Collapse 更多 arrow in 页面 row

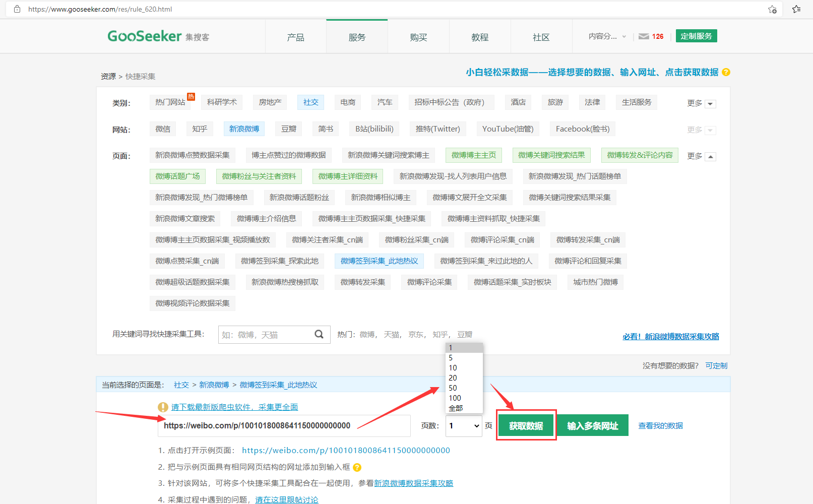point(710,157)
